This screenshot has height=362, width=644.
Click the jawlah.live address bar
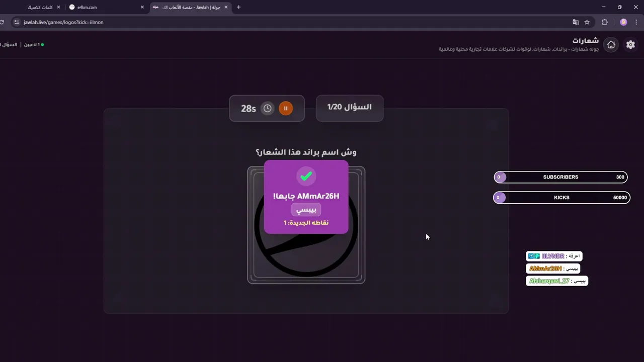(292, 22)
